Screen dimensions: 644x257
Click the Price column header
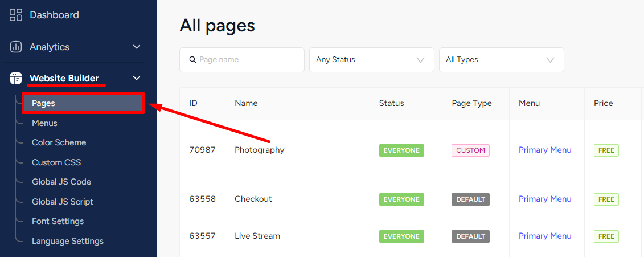604,103
